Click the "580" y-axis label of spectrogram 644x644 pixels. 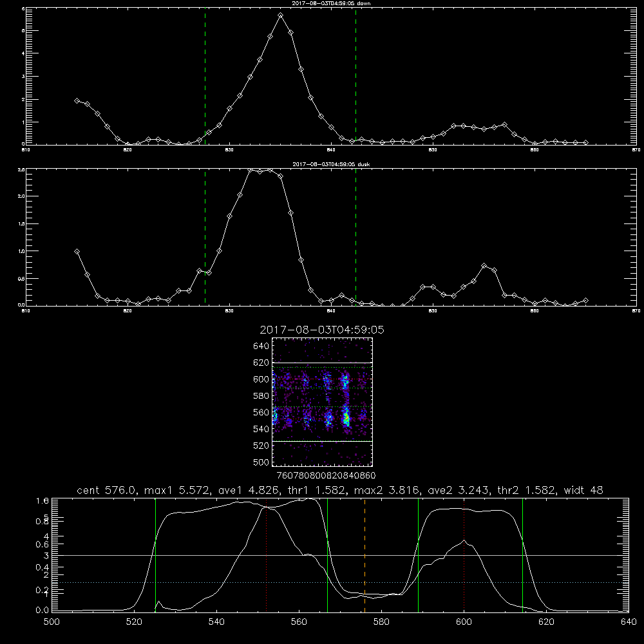tap(261, 395)
